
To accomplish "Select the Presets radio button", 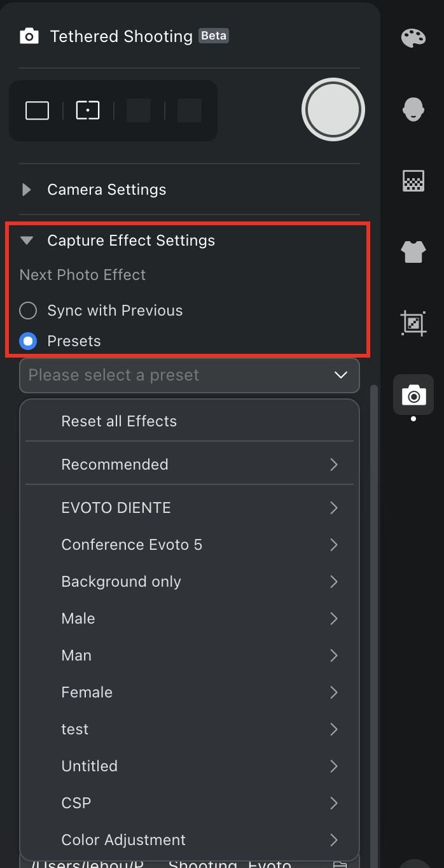I will 28,341.
